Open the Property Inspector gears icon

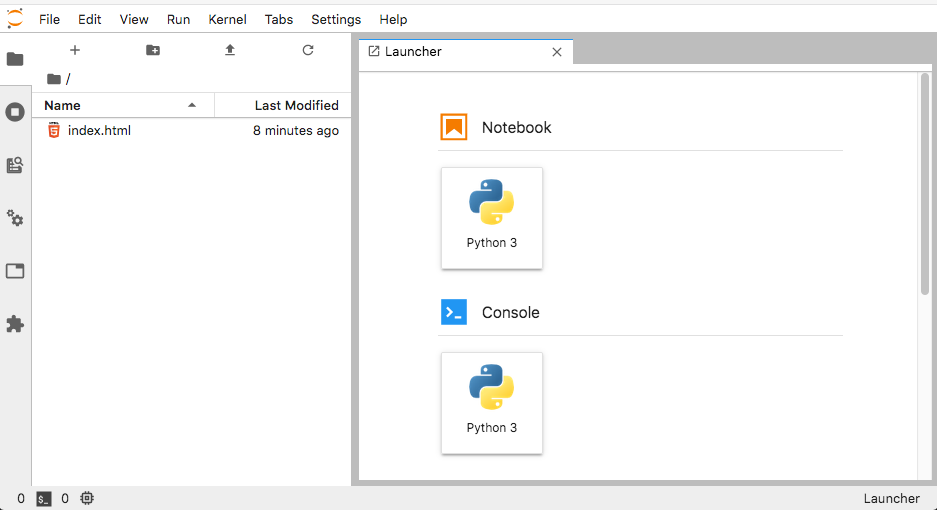(x=15, y=218)
